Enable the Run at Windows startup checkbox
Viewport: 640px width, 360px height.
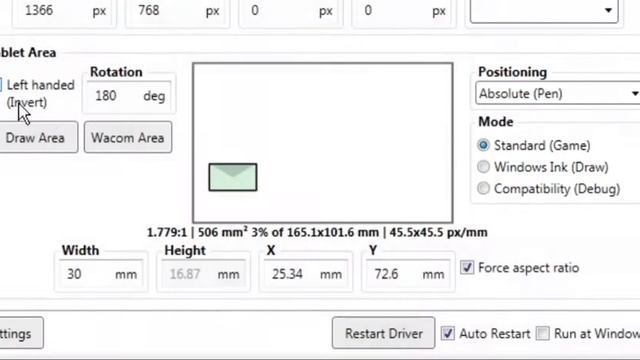[542, 333]
